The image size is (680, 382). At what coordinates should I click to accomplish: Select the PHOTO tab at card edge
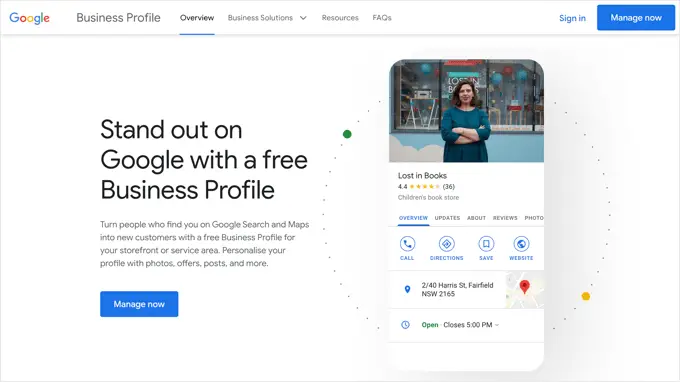coord(534,218)
